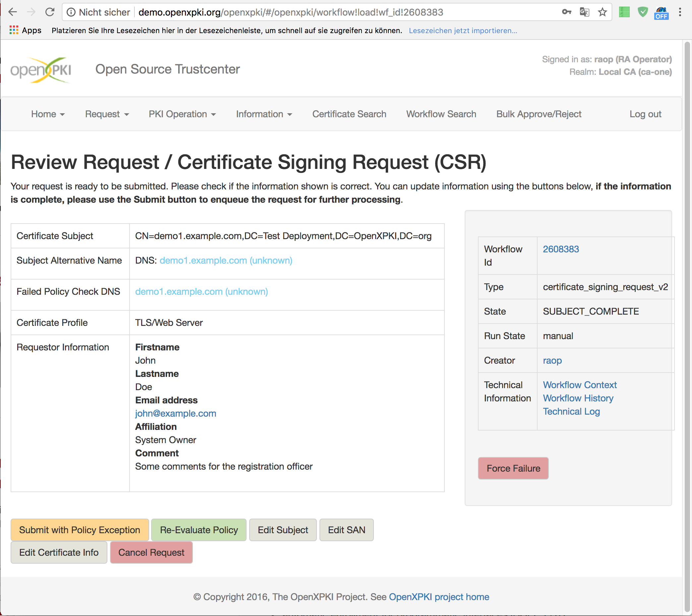Bookmark page with the star icon
The image size is (692, 616).
(602, 12)
